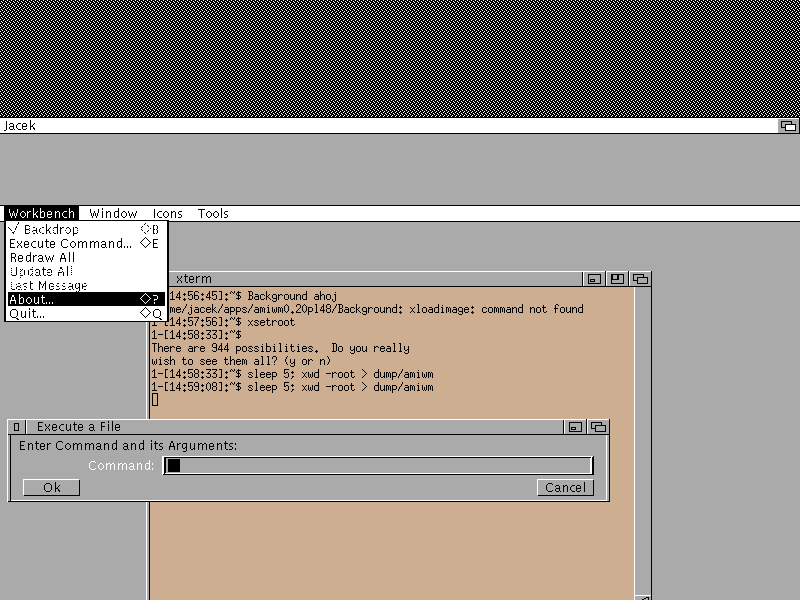This screenshot has width=800, height=600.
Task: Click the xterm window depth gadget
Action: (641, 279)
